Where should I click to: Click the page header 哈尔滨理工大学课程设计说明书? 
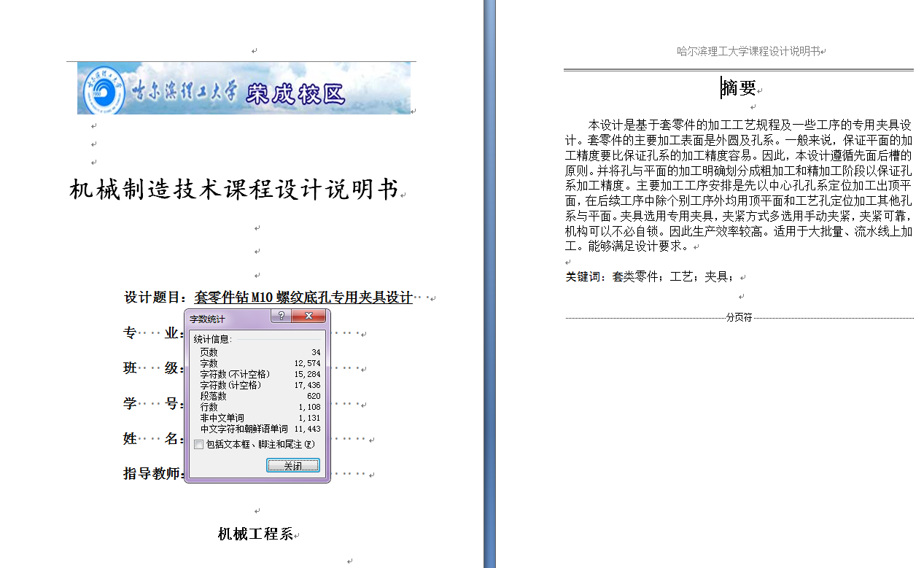(x=748, y=51)
